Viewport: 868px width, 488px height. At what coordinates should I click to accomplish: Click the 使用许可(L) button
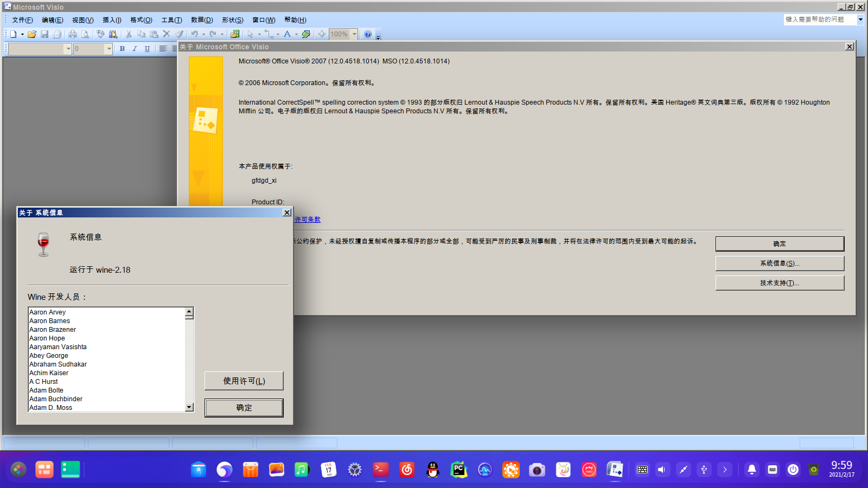click(x=244, y=381)
